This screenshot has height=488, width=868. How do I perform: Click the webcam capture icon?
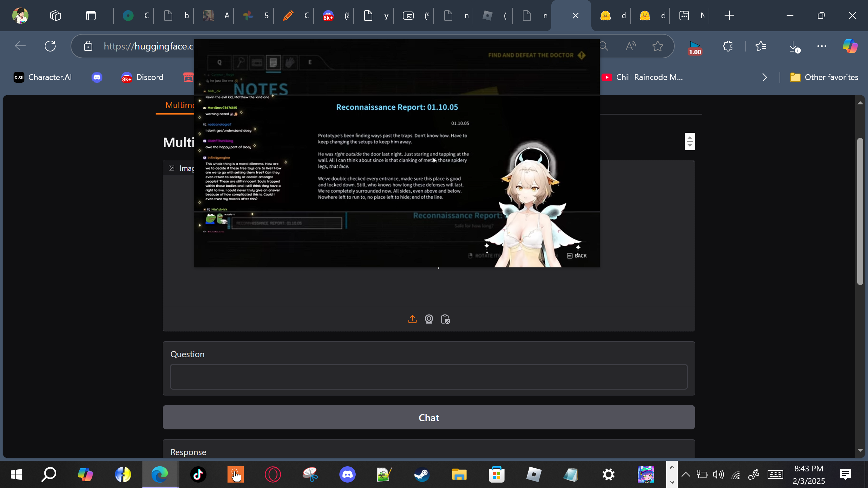click(429, 319)
